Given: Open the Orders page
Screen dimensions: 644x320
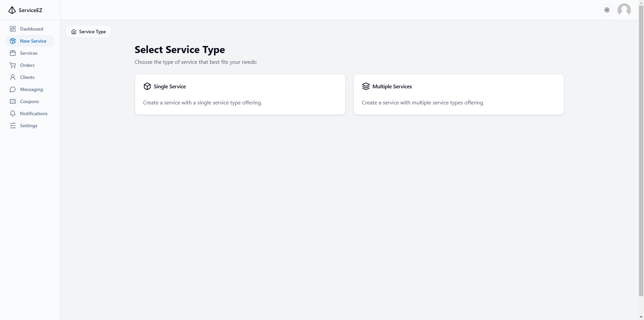Looking at the screenshot, I should [30, 65].
